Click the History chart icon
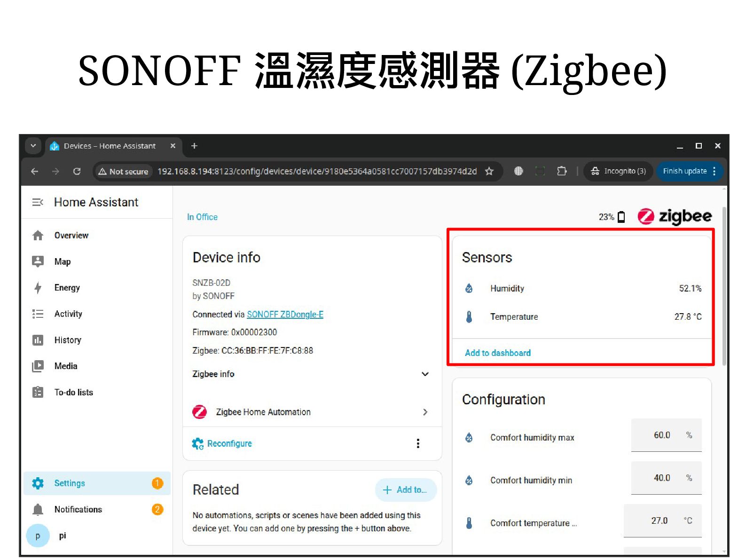This screenshot has width=746, height=560. tap(38, 340)
